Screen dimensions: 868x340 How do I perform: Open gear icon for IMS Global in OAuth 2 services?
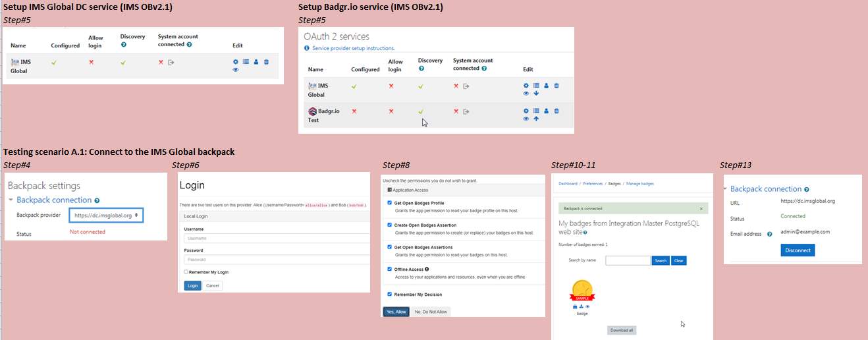coord(526,86)
